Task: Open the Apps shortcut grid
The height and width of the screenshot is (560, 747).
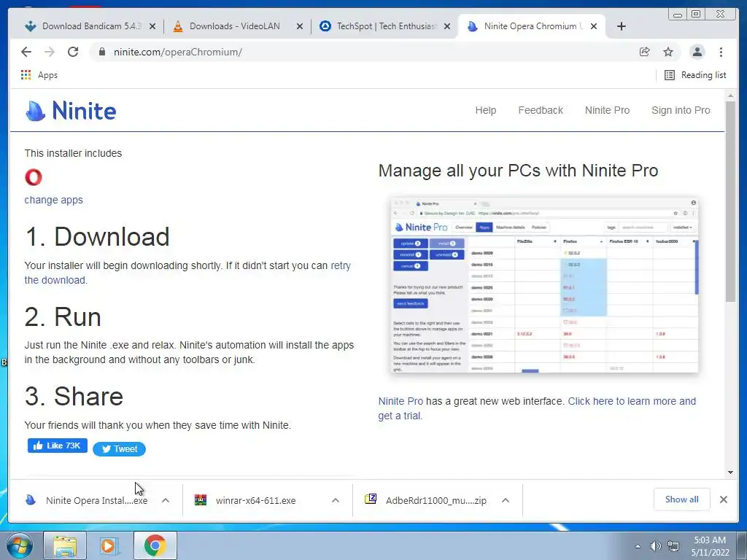Action: (39, 75)
